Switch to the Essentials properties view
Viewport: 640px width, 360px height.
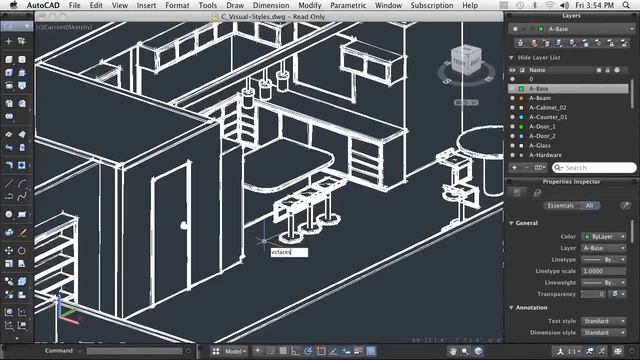561,206
